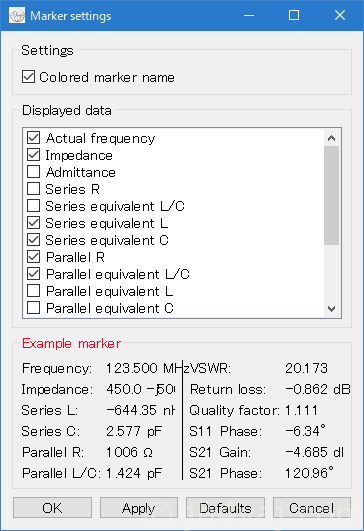Disable the Parallel R checkbox

[x=34, y=257]
